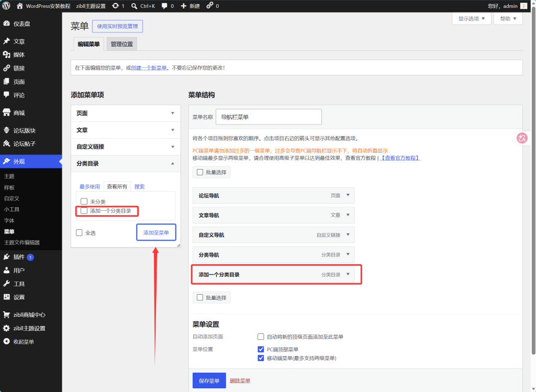Screen dimensions: 536x392
Task: Open zibll商城中心 cart icon
Action: pos(6,315)
